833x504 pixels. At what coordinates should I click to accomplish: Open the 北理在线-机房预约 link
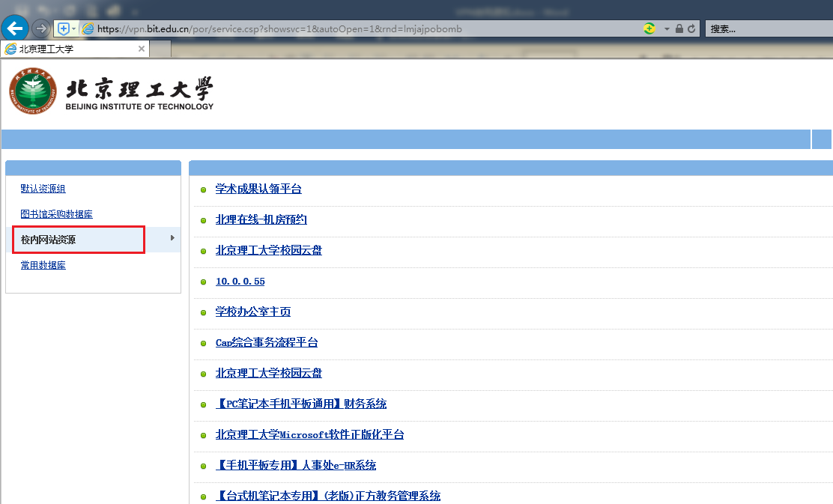[261, 219]
